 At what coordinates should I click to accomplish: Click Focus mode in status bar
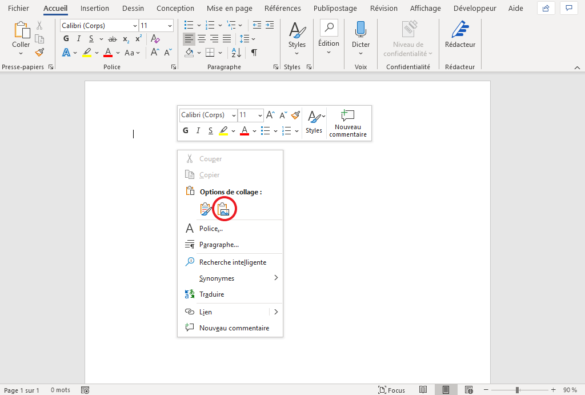click(x=391, y=390)
